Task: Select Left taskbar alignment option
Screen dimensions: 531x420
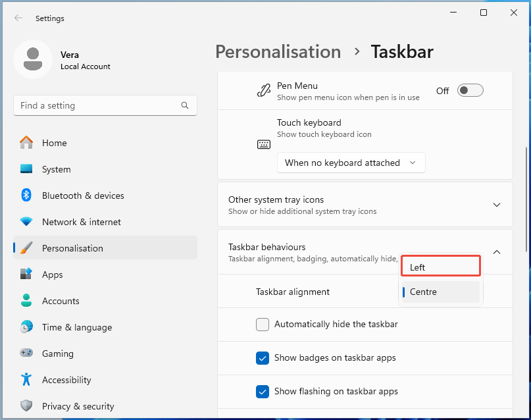Action: (441, 267)
